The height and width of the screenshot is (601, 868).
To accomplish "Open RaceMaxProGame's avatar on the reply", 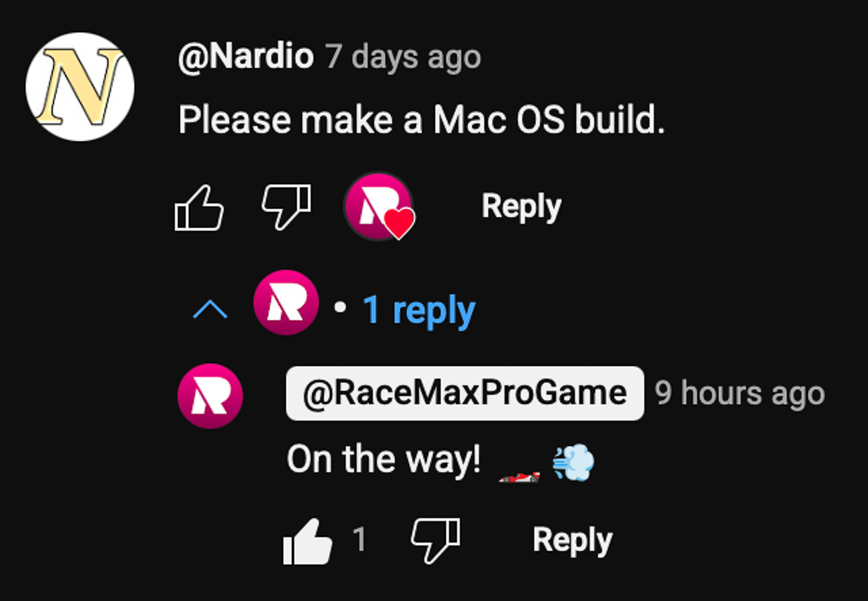I will point(210,396).
